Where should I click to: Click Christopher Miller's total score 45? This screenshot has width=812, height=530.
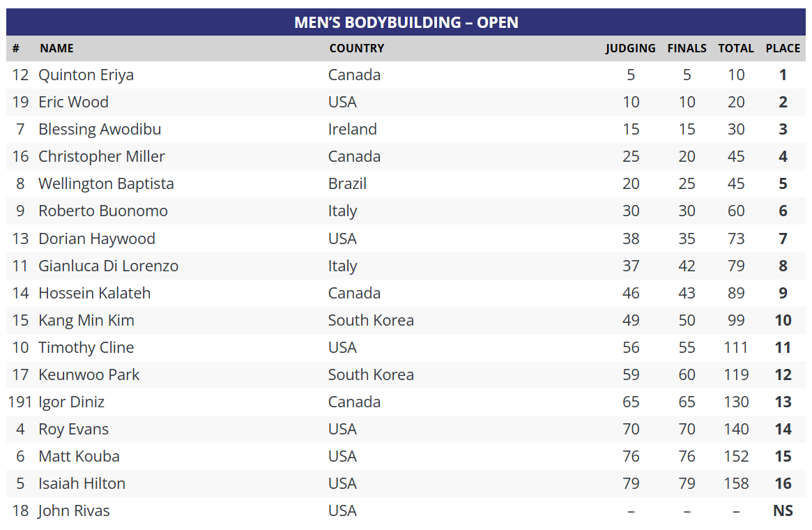click(x=736, y=156)
